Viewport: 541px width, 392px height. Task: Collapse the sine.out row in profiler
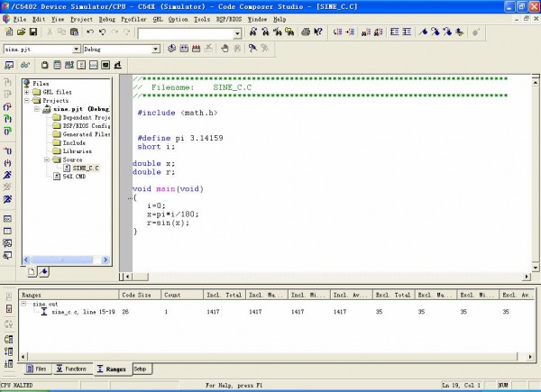coord(24,305)
